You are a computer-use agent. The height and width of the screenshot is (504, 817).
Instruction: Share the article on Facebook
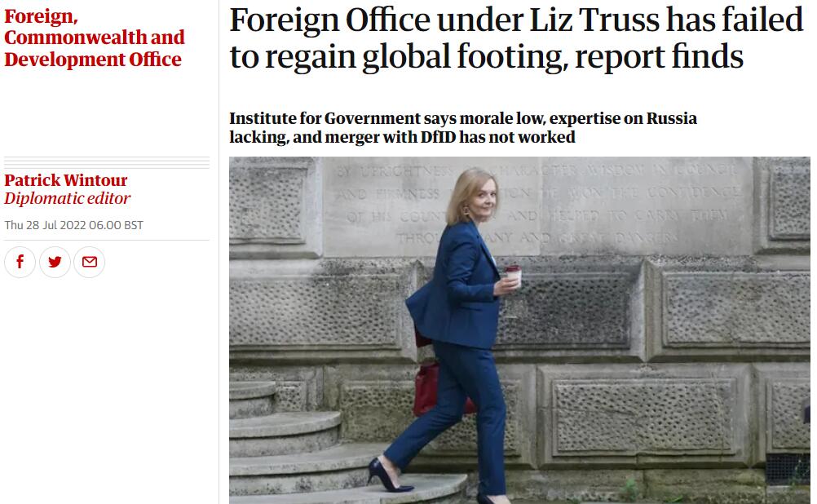click(x=20, y=262)
